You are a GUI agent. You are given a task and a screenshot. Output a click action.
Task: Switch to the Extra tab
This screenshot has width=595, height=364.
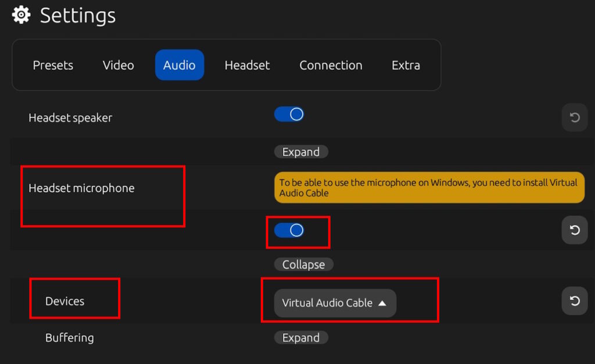click(406, 65)
